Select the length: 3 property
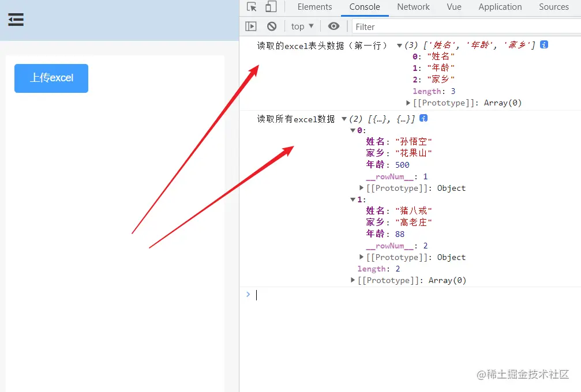This screenshot has height=392, width=581. point(434,91)
